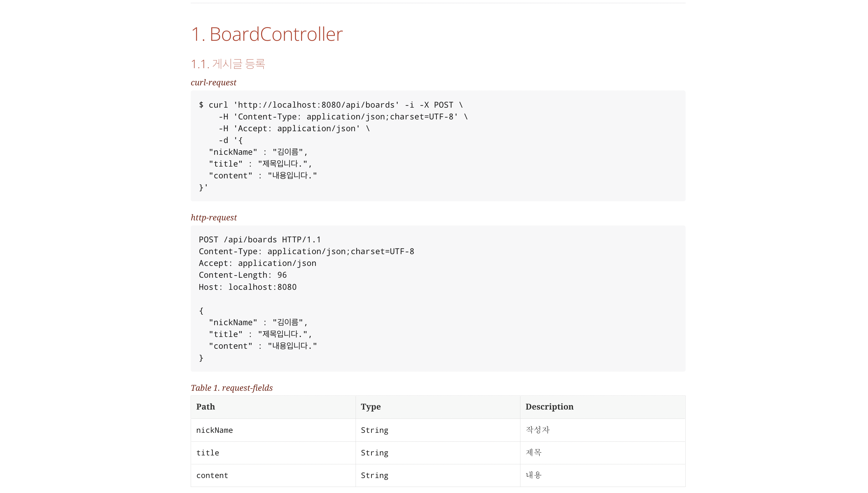The height and width of the screenshot is (493, 868).
Task: Click the Path column header
Action: click(x=205, y=407)
